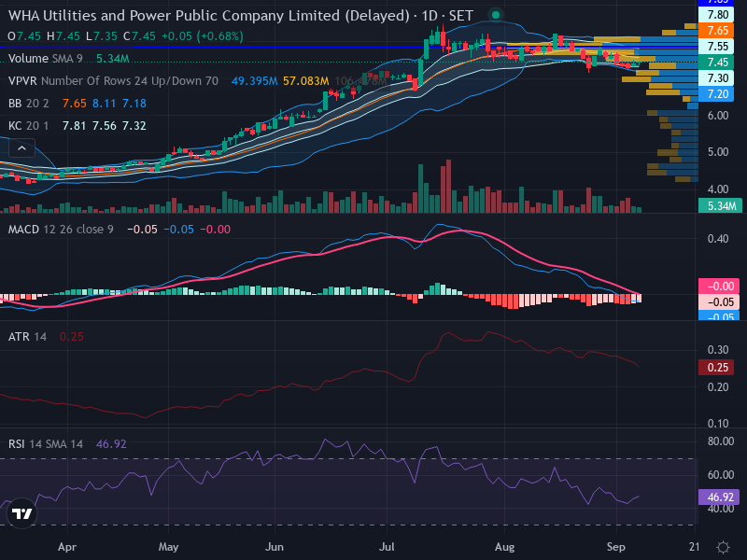
Task: Open the ATR 14 indicator legend
Action: click(x=27, y=337)
